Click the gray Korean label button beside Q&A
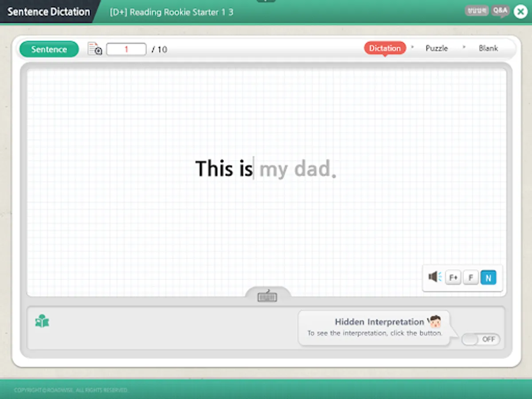532x399 pixels. (x=477, y=10)
